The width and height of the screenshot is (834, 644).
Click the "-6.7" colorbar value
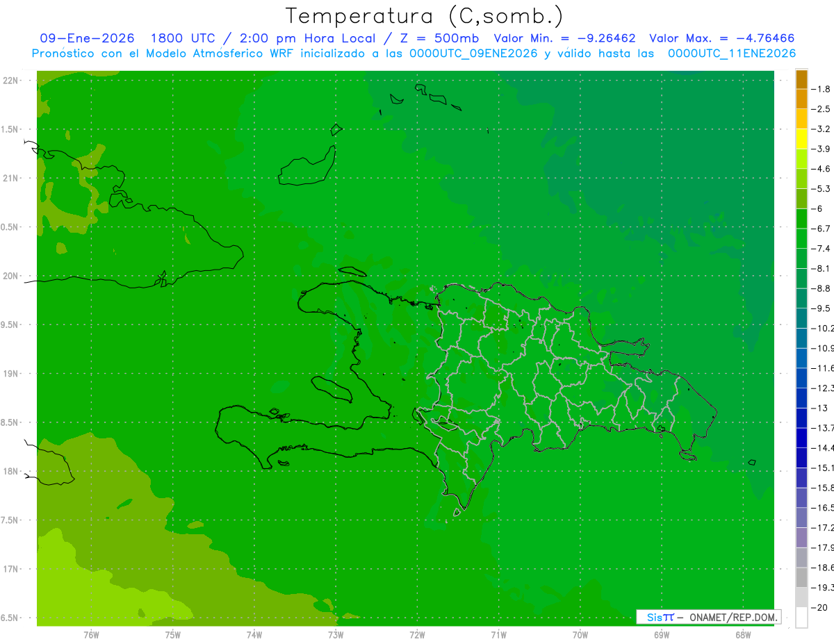pos(821,229)
